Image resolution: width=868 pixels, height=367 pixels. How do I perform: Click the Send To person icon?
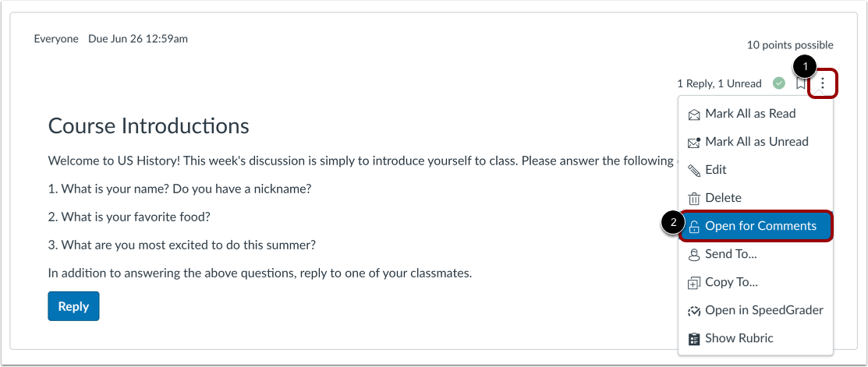693,255
